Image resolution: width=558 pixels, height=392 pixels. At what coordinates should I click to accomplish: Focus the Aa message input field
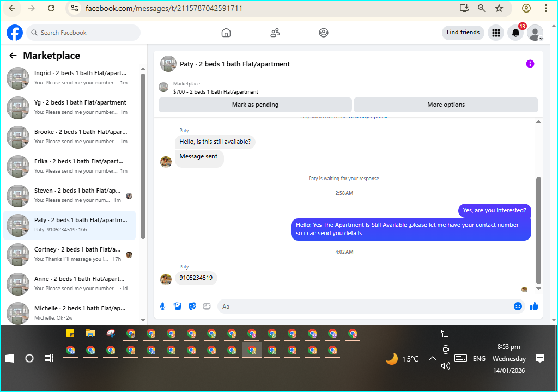[x=365, y=307]
